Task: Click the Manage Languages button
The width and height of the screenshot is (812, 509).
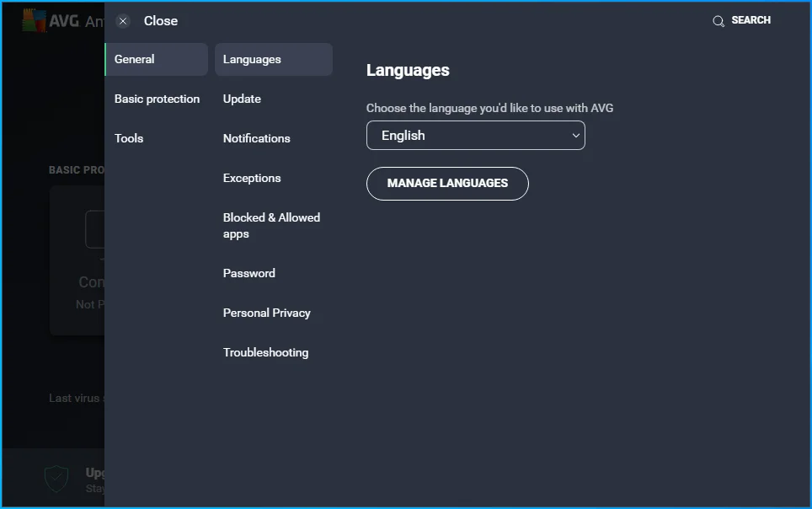Action: 447,184
